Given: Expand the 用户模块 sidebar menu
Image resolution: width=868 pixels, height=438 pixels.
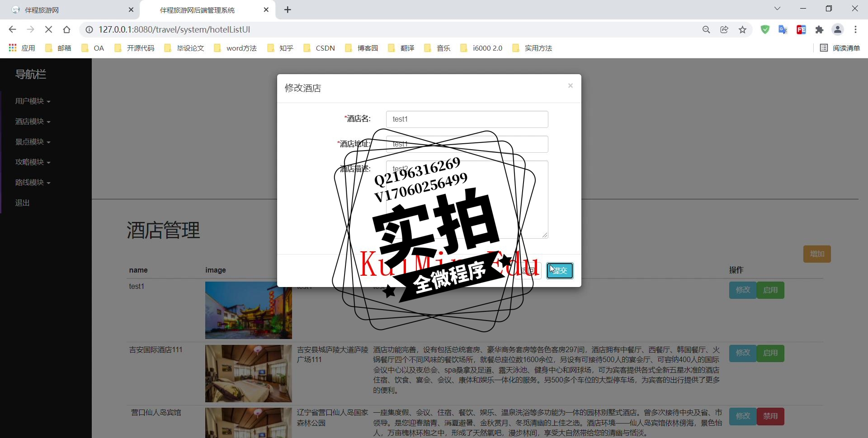Looking at the screenshot, I should click(x=33, y=101).
